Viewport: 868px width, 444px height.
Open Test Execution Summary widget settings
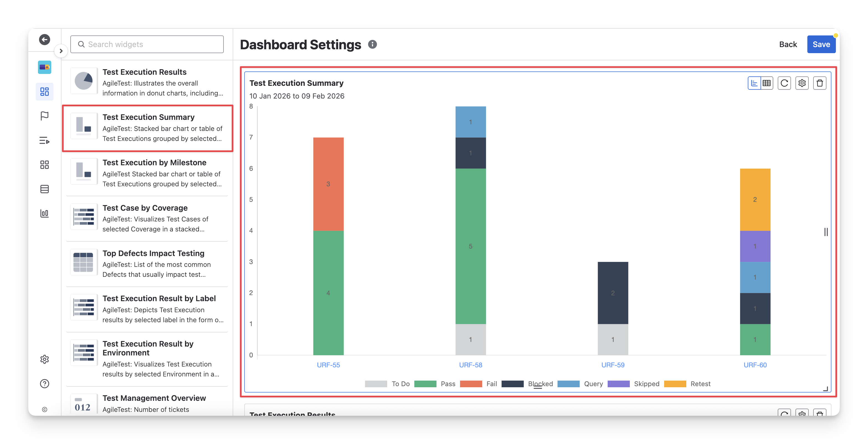coord(802,83)
